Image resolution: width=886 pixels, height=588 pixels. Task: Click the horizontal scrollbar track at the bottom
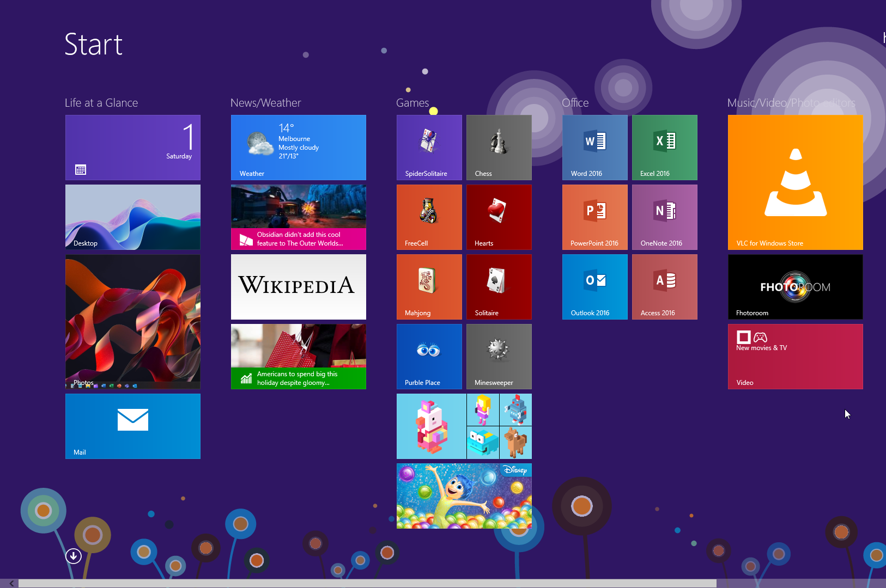coord(801,583)
